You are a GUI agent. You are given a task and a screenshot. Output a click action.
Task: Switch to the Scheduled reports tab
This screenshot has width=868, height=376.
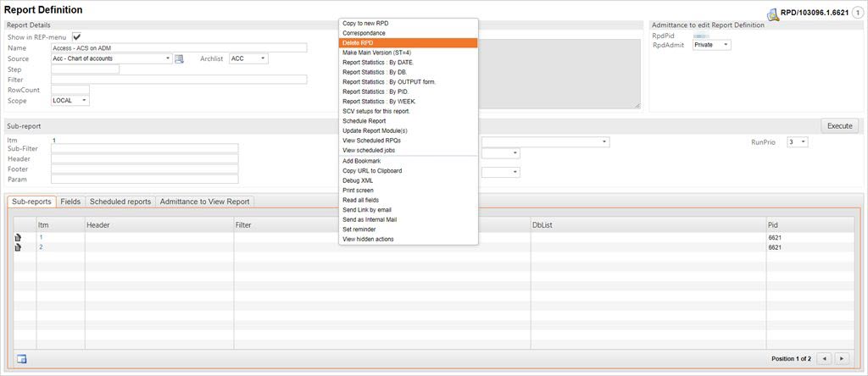[x=120, y=202]
